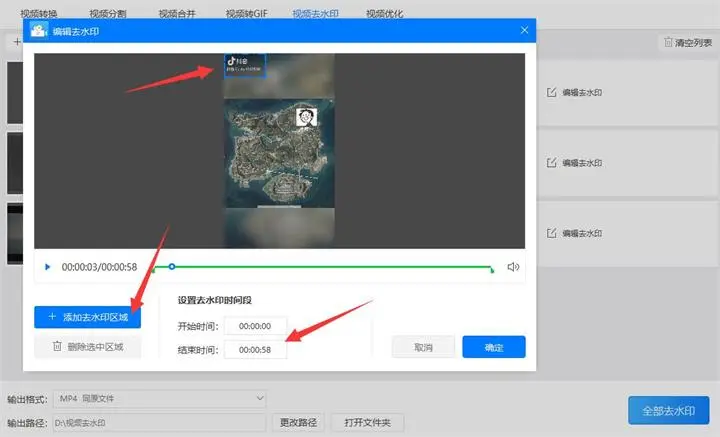The image size is (720, 437).
Task: Click the second video thumbnail in main list
Action: (15, 163)
